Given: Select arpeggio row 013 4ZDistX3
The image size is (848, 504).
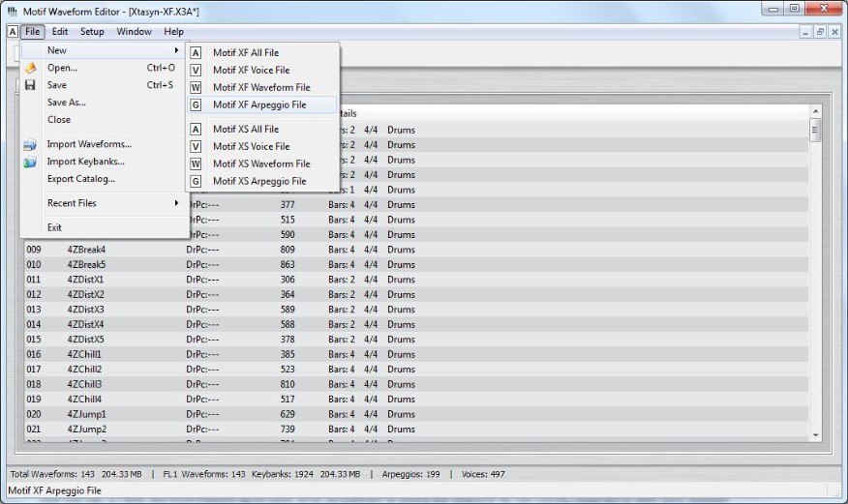Looking at the screenshot, I should 416,310.
